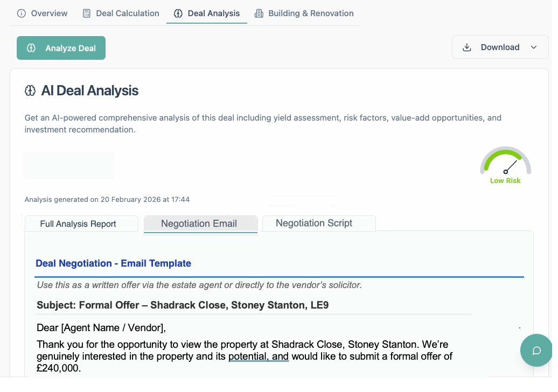
Task: Click the Deal Negotiation - Email Template heading
Action: 113,263
